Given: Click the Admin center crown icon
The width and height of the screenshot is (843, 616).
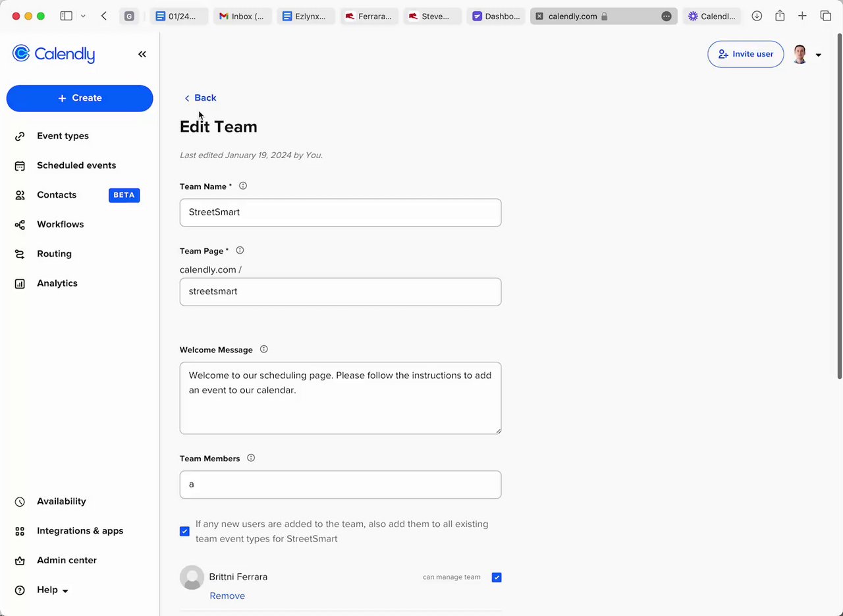Looking at the screenshot, I should tap(20, 561).
